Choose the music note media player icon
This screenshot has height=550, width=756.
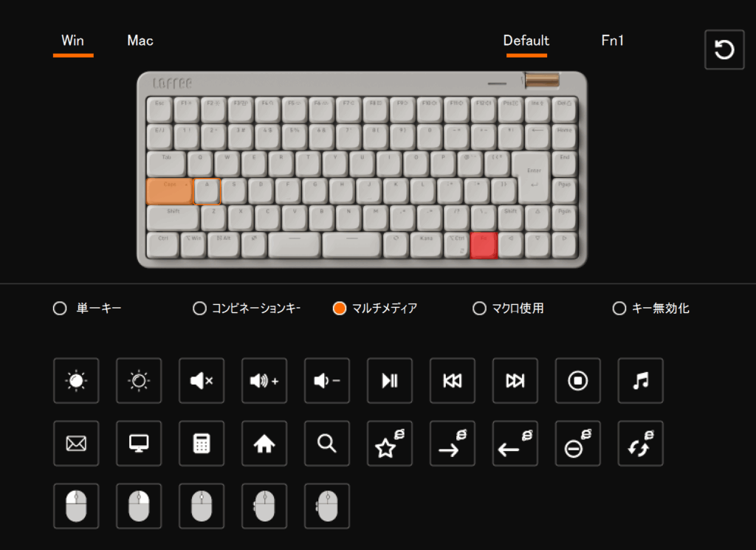click(x=640, y=381)
